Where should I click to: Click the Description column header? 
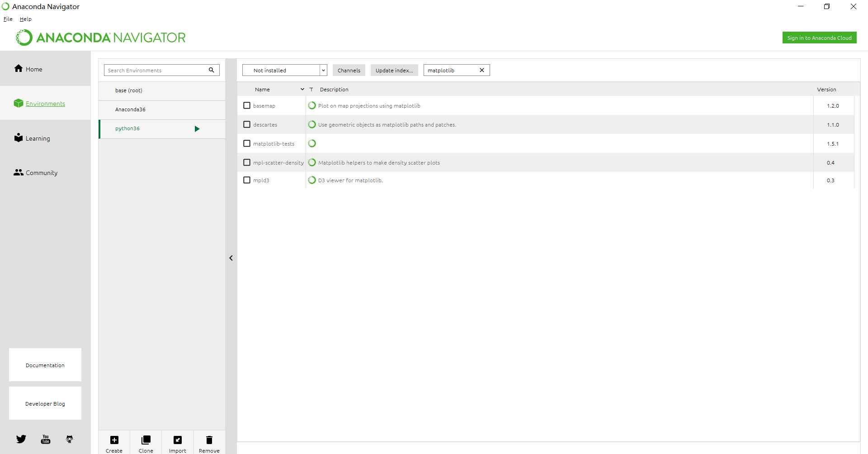point(334,90)
